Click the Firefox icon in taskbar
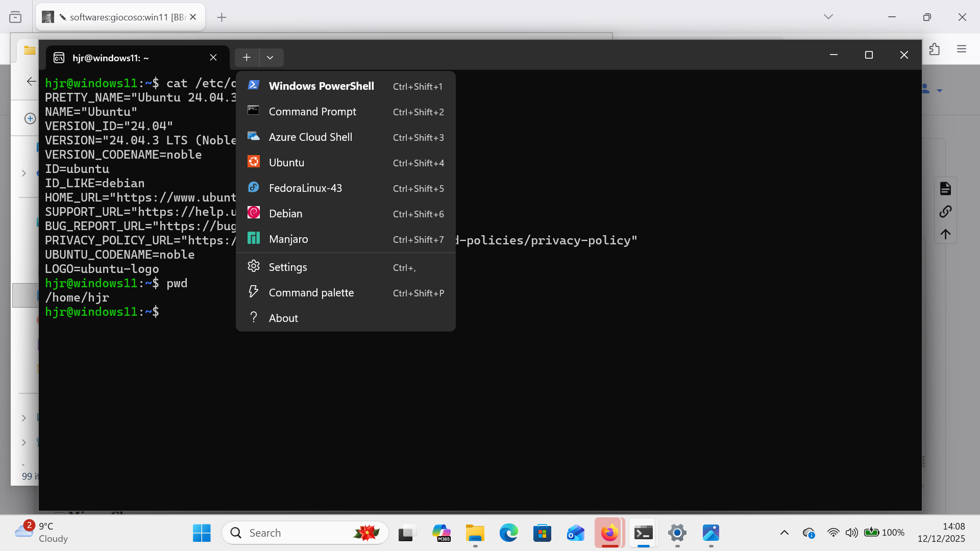 (x=609, y=533)
